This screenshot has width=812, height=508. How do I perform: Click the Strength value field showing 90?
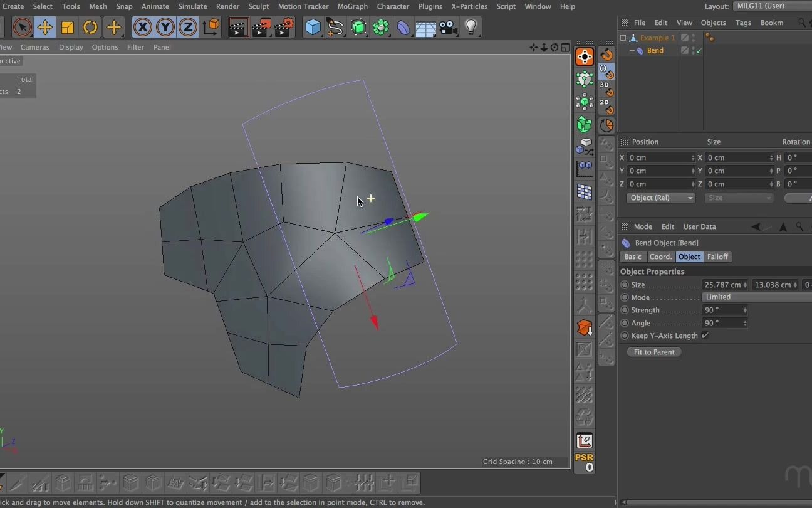click(722, 310)
